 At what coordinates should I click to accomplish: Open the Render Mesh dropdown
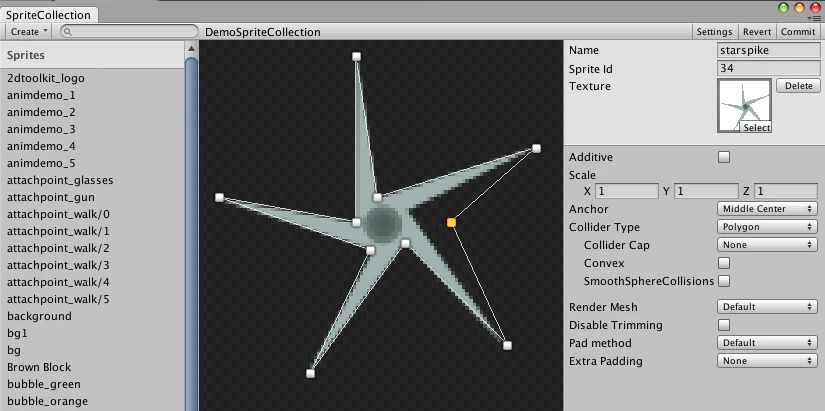tap(767, 307)
